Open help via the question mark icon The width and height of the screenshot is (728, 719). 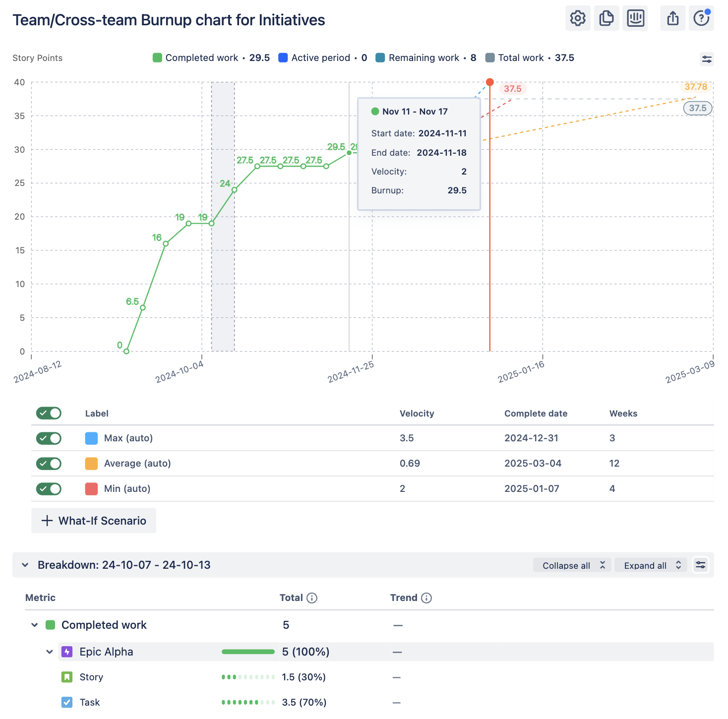[701, 18]
